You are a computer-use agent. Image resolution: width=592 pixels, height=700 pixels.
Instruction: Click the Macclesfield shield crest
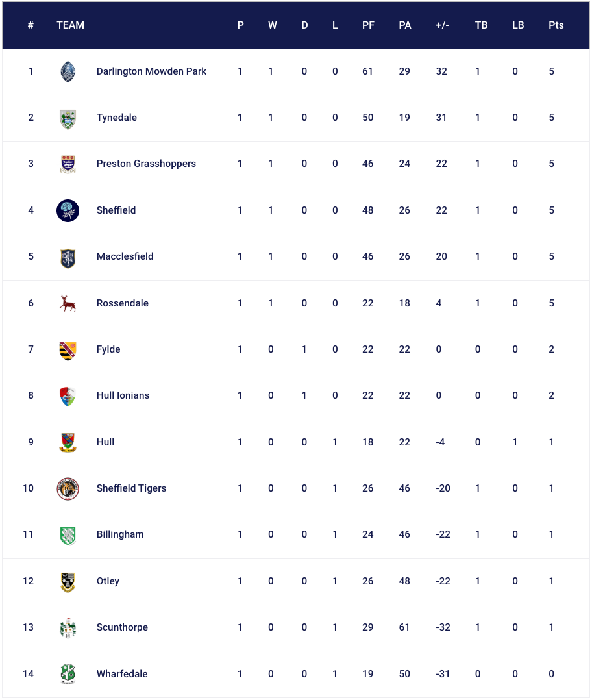[x=68, y=257]
